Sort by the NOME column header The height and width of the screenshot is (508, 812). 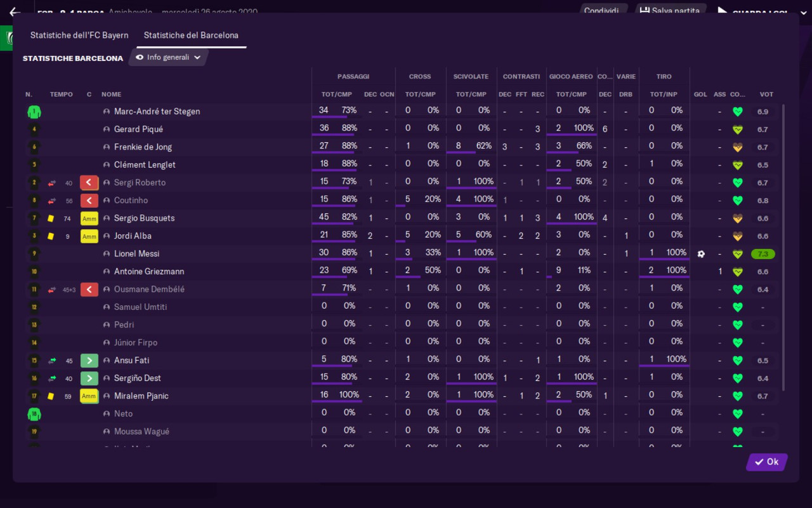(111, 95)
